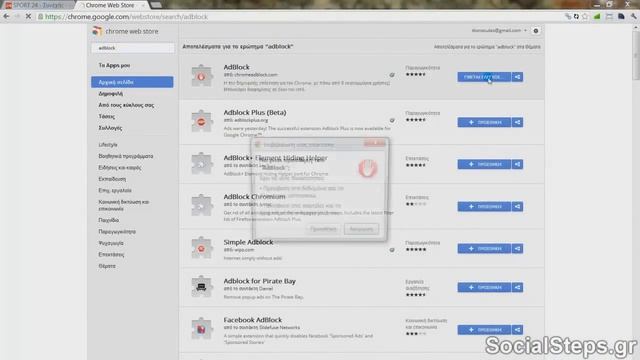Click the circular sync arrows toolbar icon
This screenshot has height=360, width=640.
click(x=576, y=16)
